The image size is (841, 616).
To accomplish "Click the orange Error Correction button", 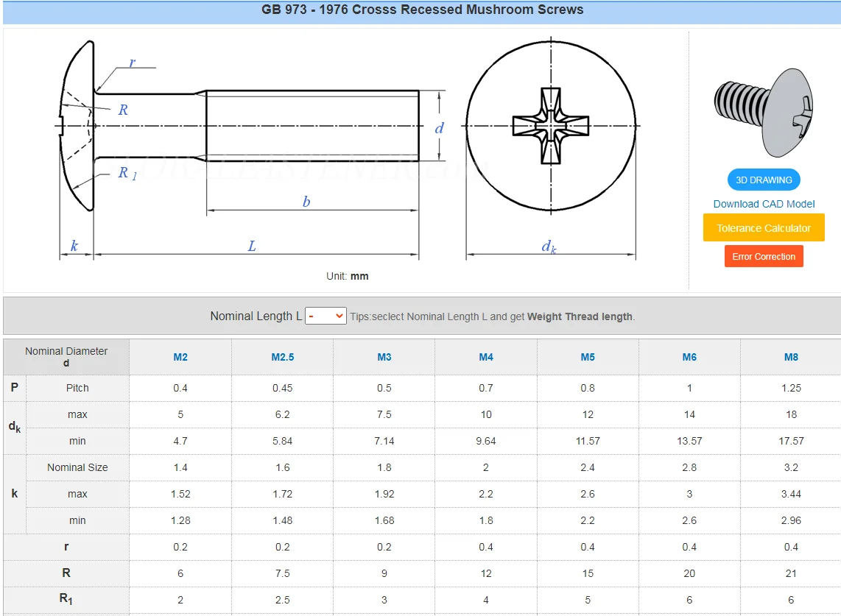I will (x=764, y=256).
